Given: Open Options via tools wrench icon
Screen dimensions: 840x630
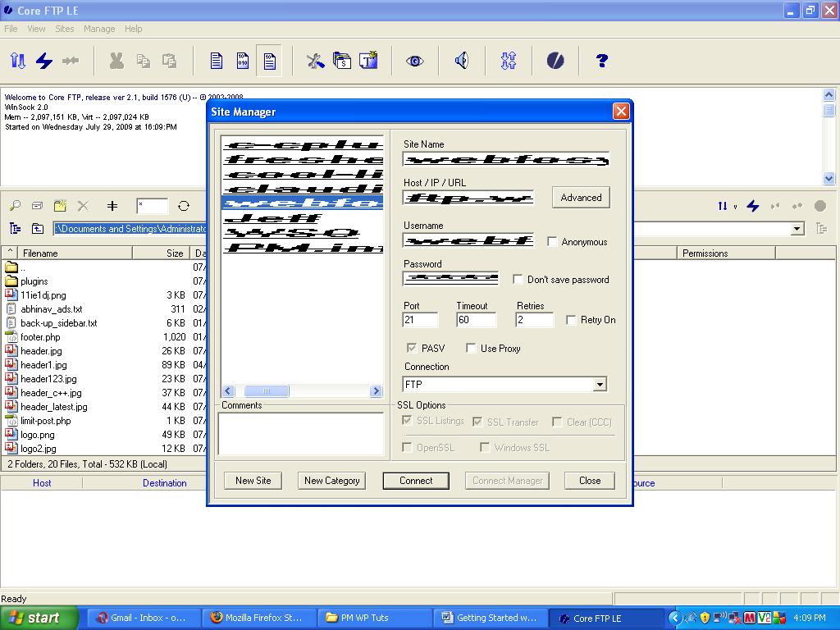Looking at the screenshot, I should pyautogui.click(x=316, y=61).
